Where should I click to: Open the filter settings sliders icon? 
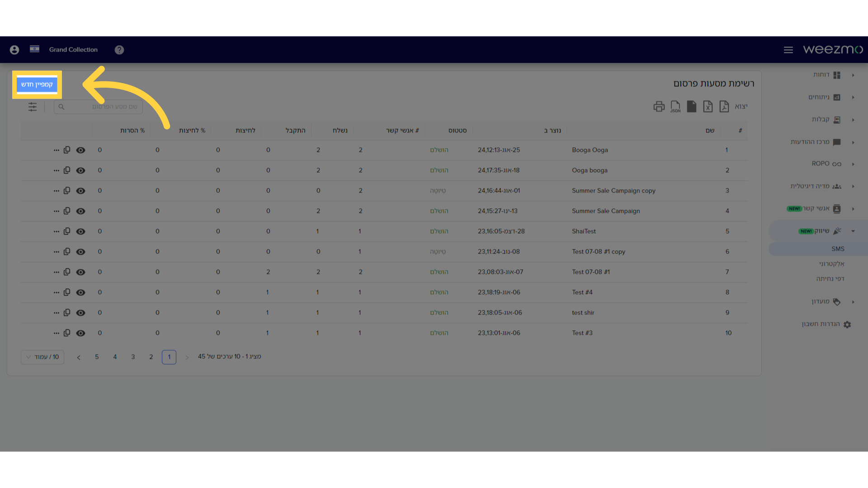pyautogui.click(x=33, y=107)
